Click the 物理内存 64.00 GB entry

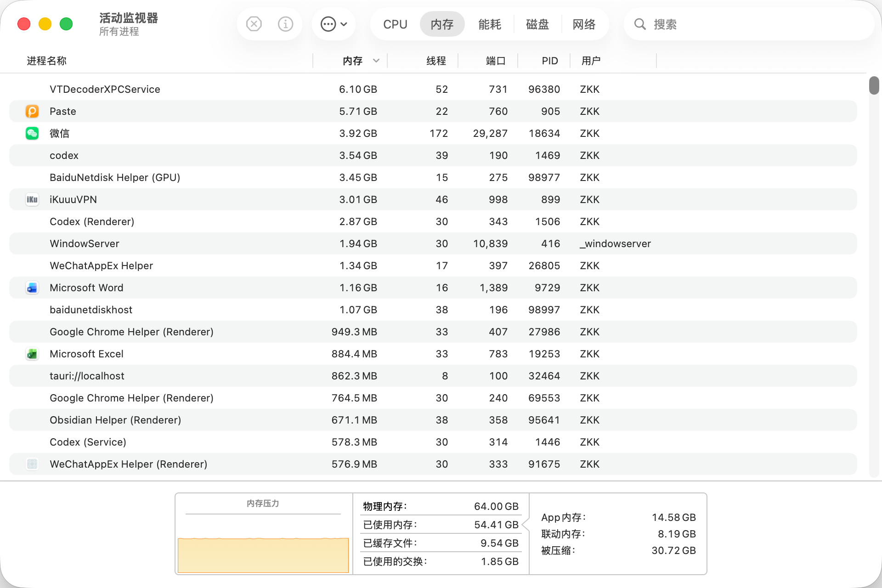(x=441, y=506)
